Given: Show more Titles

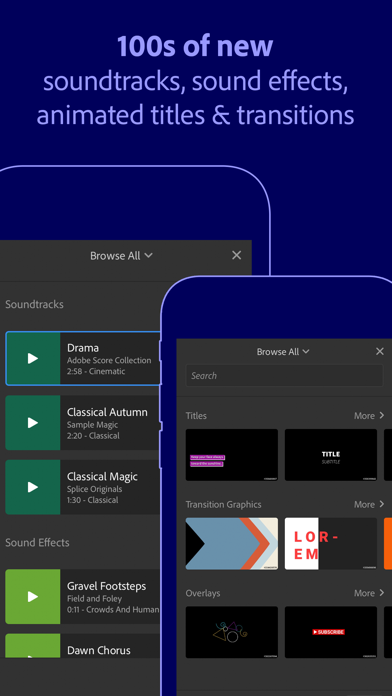Looking at the screenshot, I should pyautogui.click(x=369, y=415).
